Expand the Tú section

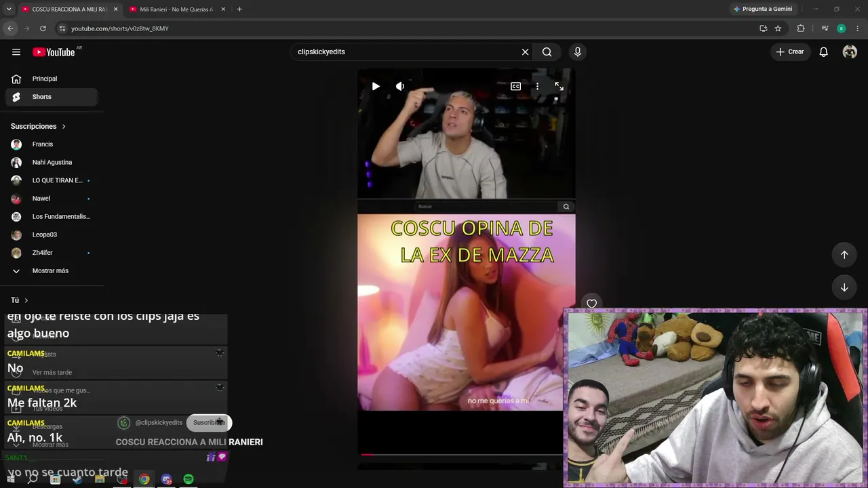[20, 300]
